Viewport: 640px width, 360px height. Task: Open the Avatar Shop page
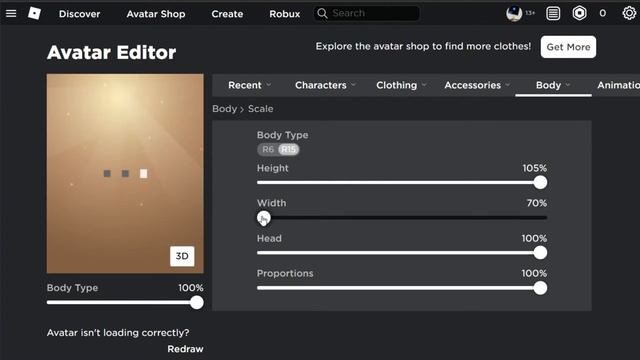pos(156,14)
